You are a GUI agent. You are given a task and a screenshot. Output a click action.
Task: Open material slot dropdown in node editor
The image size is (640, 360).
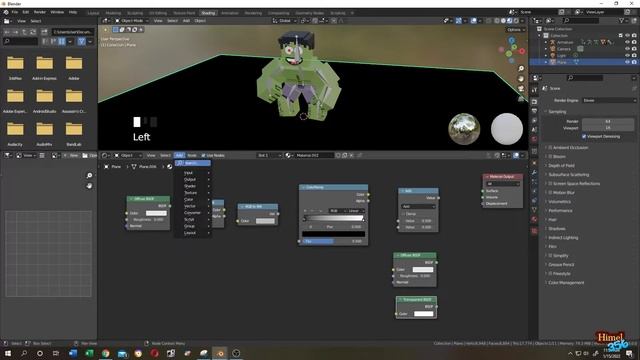[269, 156]
